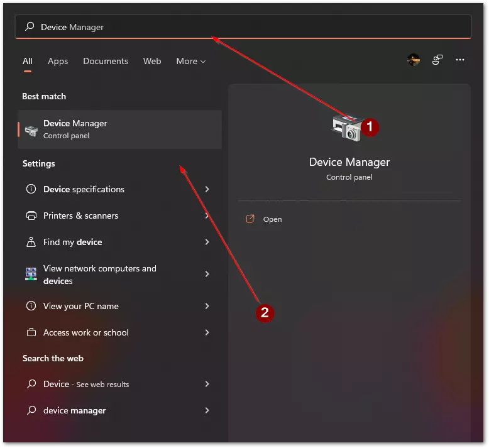Switch to the Apps tab
Image resolution: width=489 pixels, height=448 pixels.
pyautogui.click(x=58, y=61)
